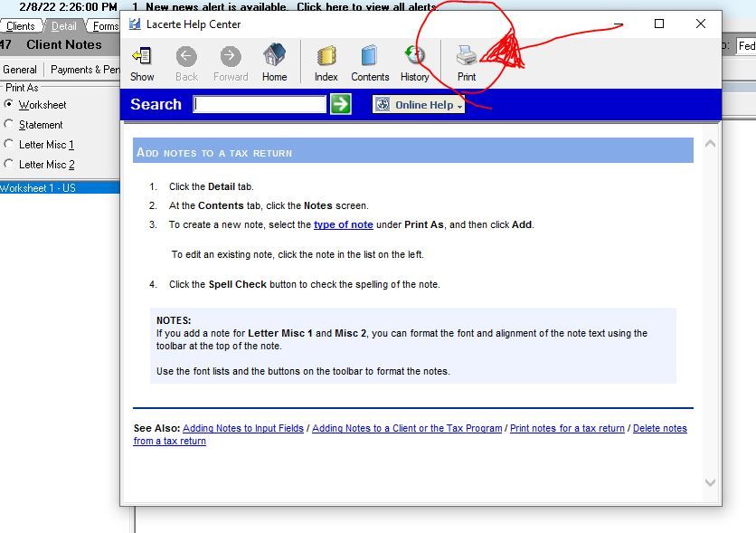Select the Worksheet radio button
Viewport: 756px width, 533px height.
point(10,105)
